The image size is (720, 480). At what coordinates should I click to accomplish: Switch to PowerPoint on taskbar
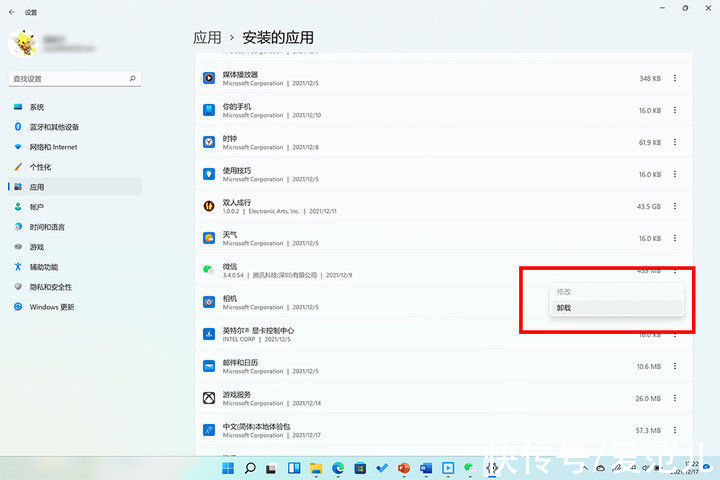click(404, 469)
